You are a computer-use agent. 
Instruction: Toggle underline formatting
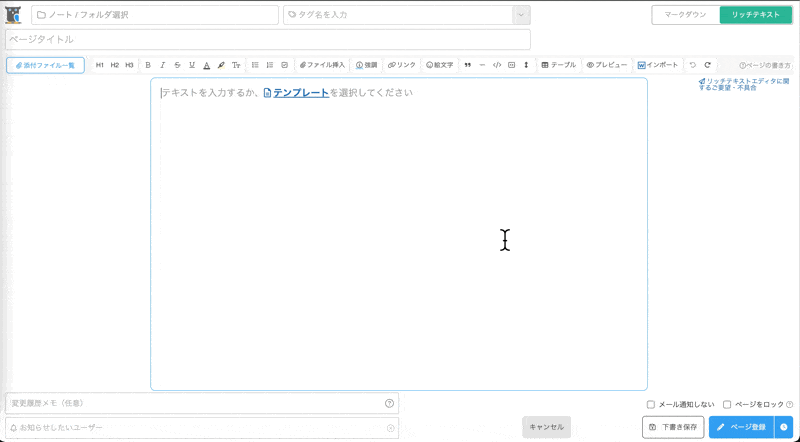click(x=192, y=65)
